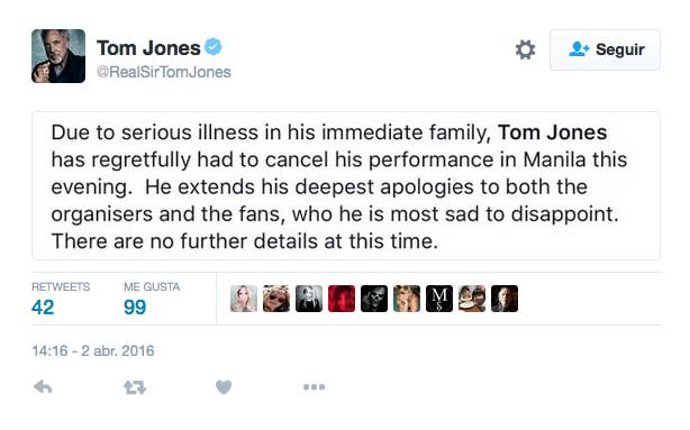Open the three-dots more options

tap(314, 387)
